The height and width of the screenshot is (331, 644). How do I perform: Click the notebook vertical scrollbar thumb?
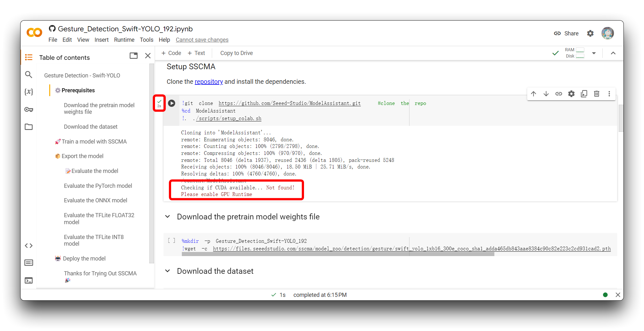[x=621, y=118]
